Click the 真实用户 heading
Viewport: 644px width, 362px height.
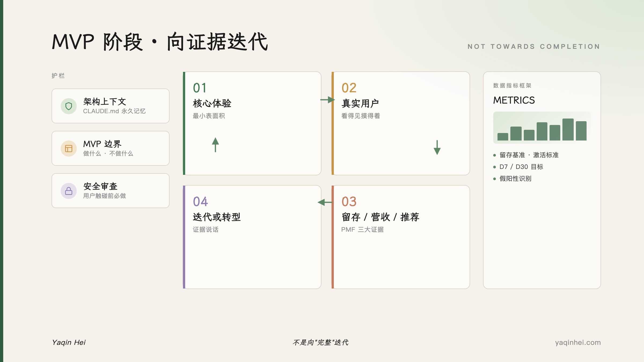360,104
